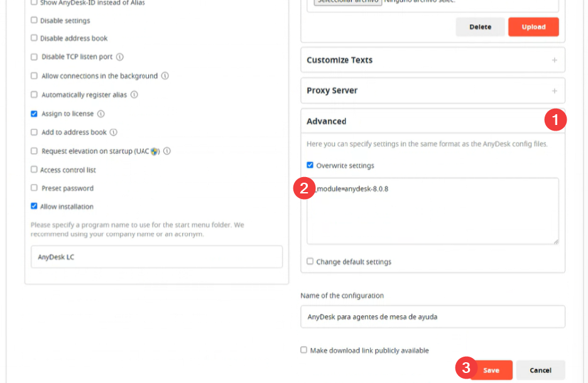The width and height of the screenshot is (588, 383).
Task: Click info icon next to Disable TCP listen port
Action: pos(119,57)
